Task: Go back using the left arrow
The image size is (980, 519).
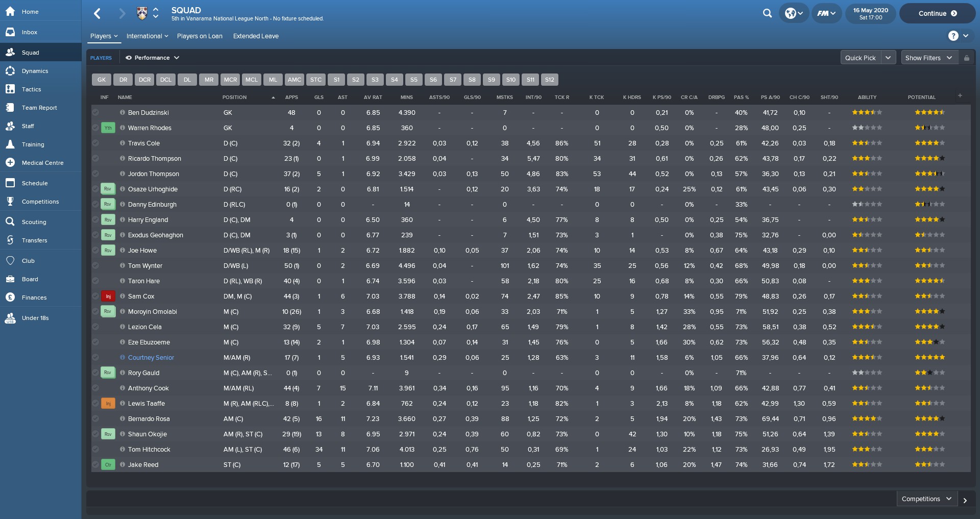Action: click(97, 14)
